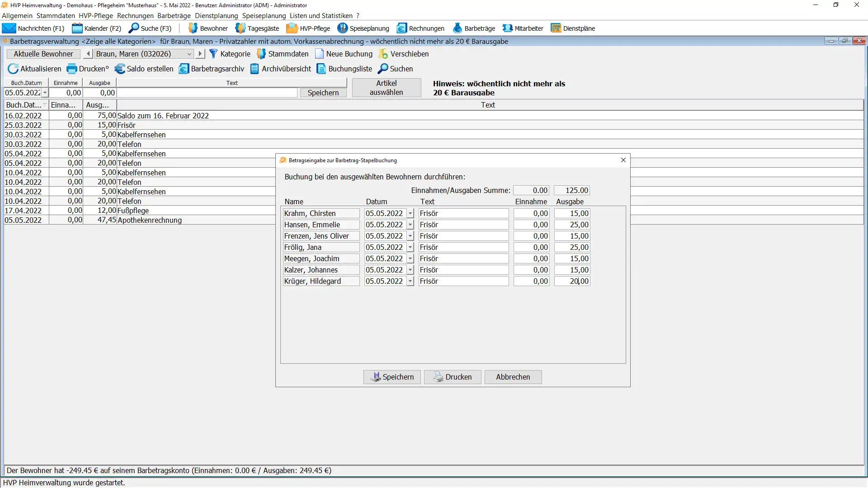Click the Artikel auswählen button
The height and width of the screenshot is (488, 868).
coord(386,88)
